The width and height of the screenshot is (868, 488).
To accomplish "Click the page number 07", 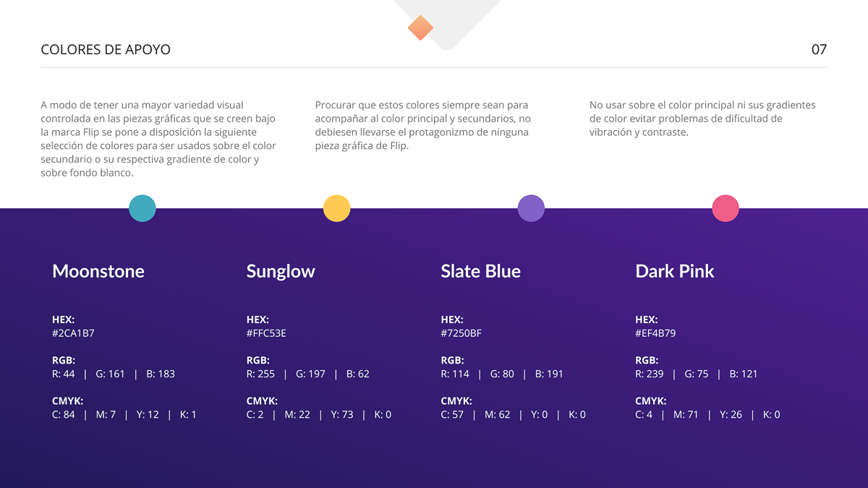I will point(819,50).
